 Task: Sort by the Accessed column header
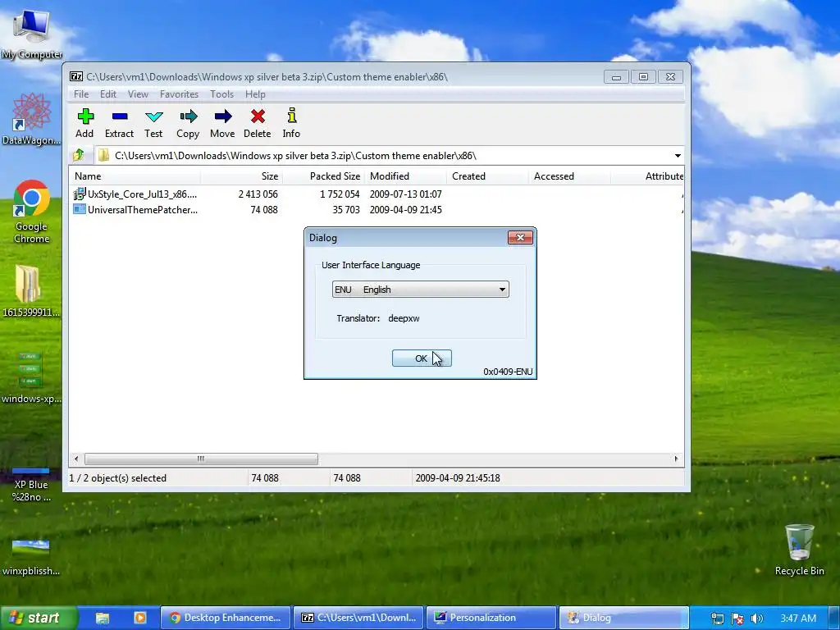pyautogui.click(x=569, y=176)
